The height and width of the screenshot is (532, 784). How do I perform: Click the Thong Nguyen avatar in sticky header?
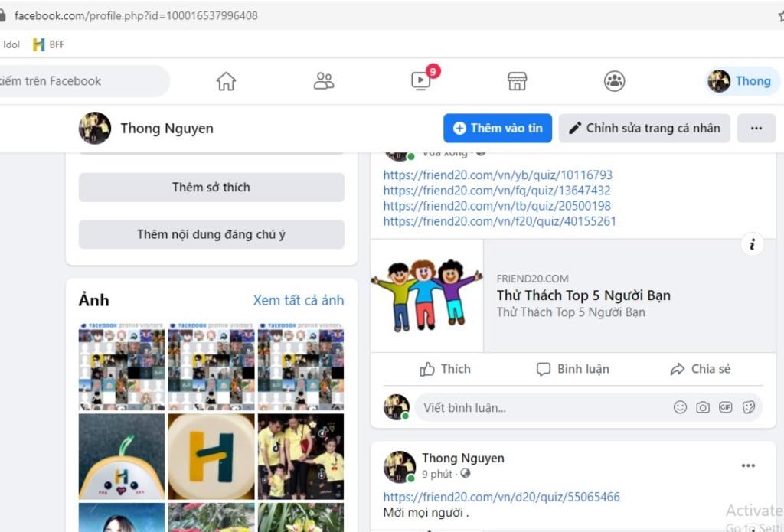point(94,128)
